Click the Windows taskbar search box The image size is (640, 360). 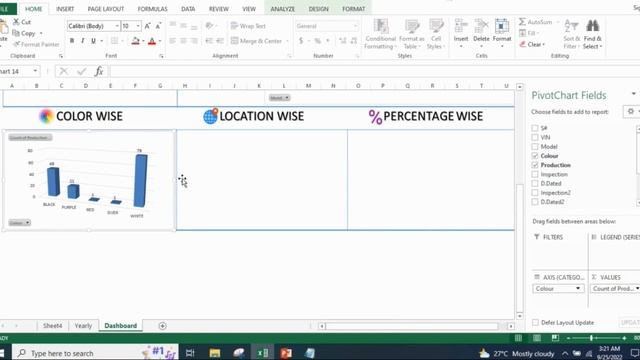(95, 353)
